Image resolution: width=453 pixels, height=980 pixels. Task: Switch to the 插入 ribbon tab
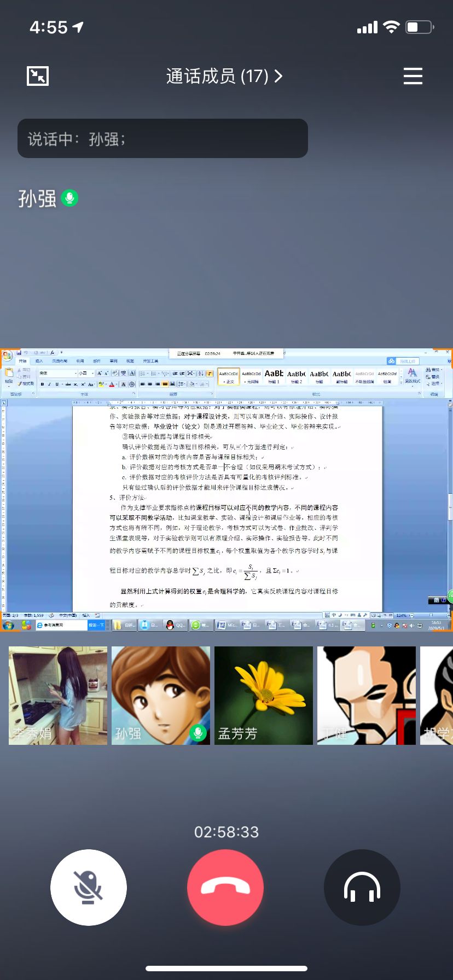tap(39, 361)
